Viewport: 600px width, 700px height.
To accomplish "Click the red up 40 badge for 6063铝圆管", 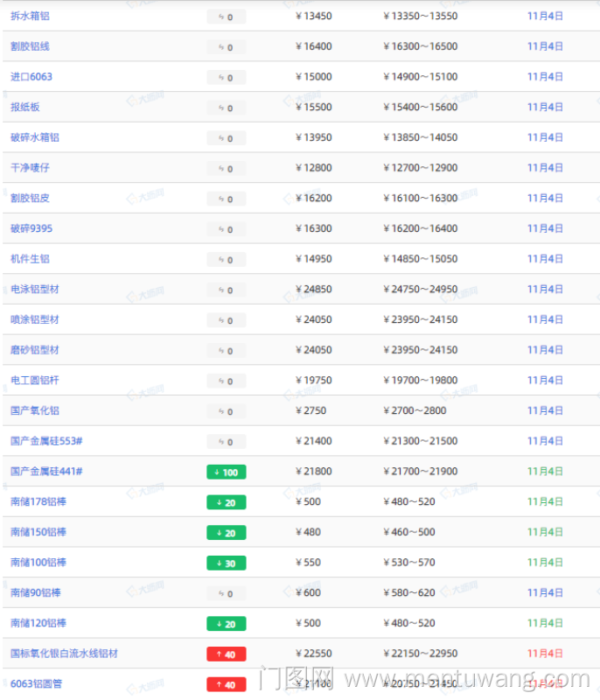I will click(x=226, y=684).
